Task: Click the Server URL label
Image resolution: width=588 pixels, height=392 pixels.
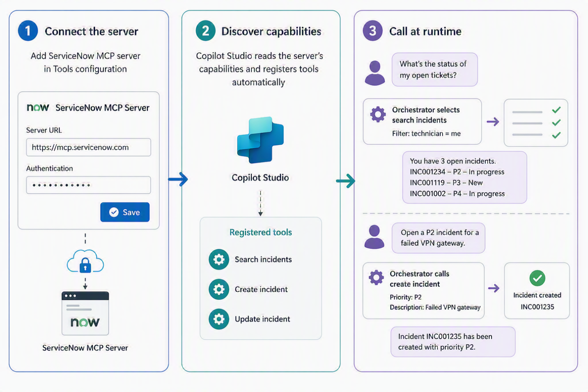Action: pyautogui.click(x=44, y=130)
